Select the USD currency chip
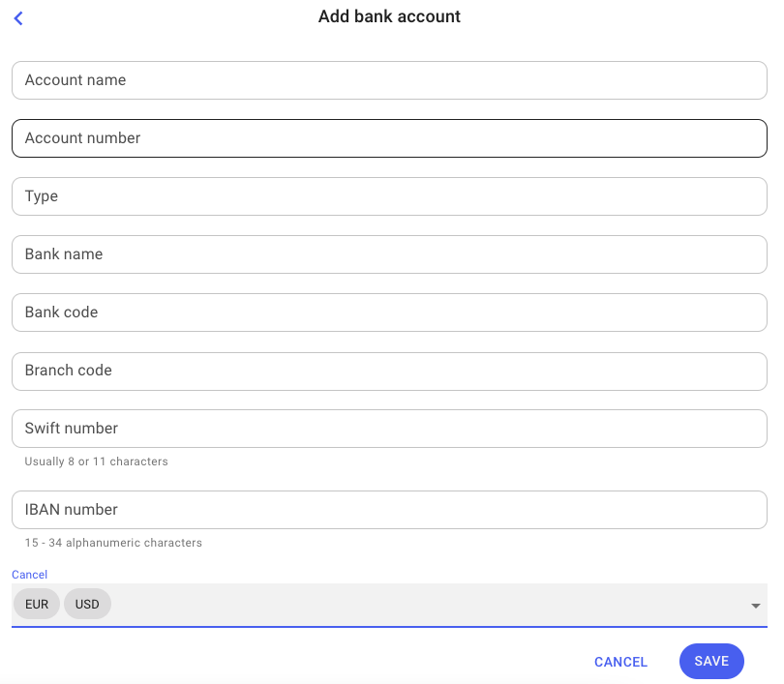 click(x=87, y=605)
